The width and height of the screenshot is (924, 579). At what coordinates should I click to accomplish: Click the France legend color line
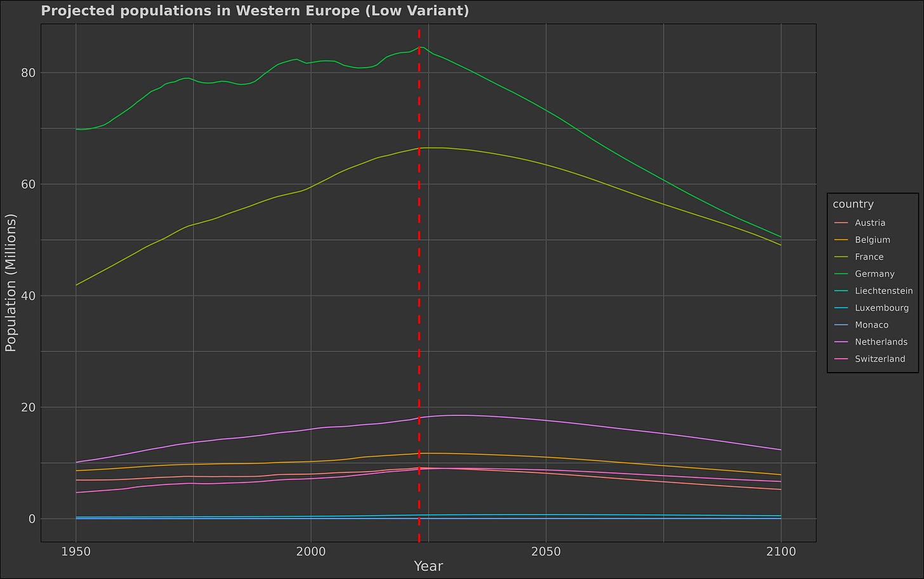coord(841,257)
